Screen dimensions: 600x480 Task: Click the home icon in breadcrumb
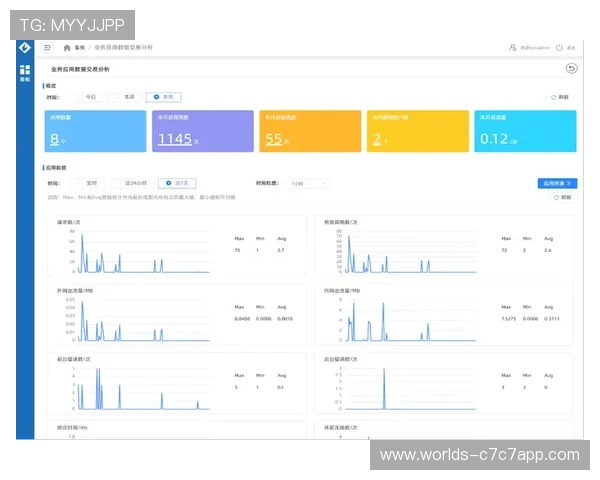(x=67, y=47)
